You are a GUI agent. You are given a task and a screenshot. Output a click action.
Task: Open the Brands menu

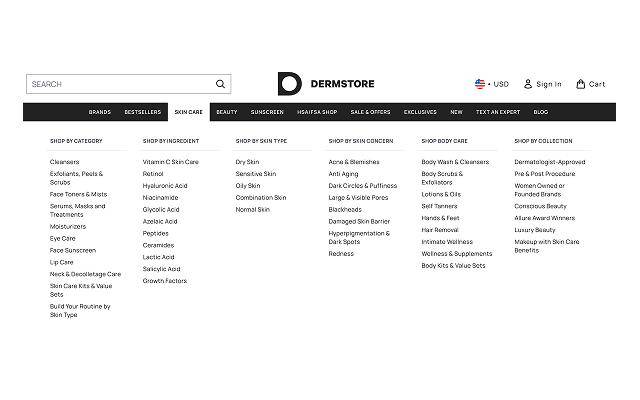click(x=100, y=112)
